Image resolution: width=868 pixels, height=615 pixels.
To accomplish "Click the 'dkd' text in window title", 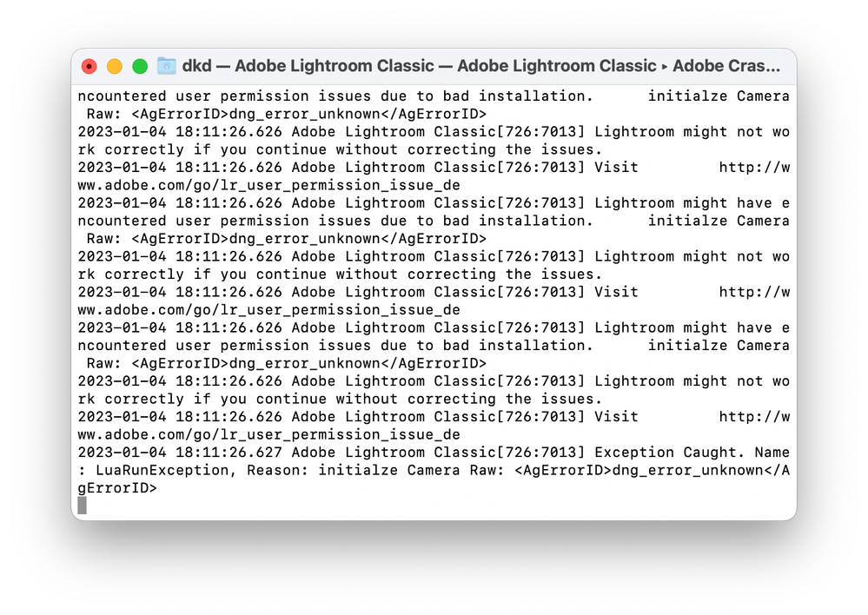I will (x=197, y=66).
